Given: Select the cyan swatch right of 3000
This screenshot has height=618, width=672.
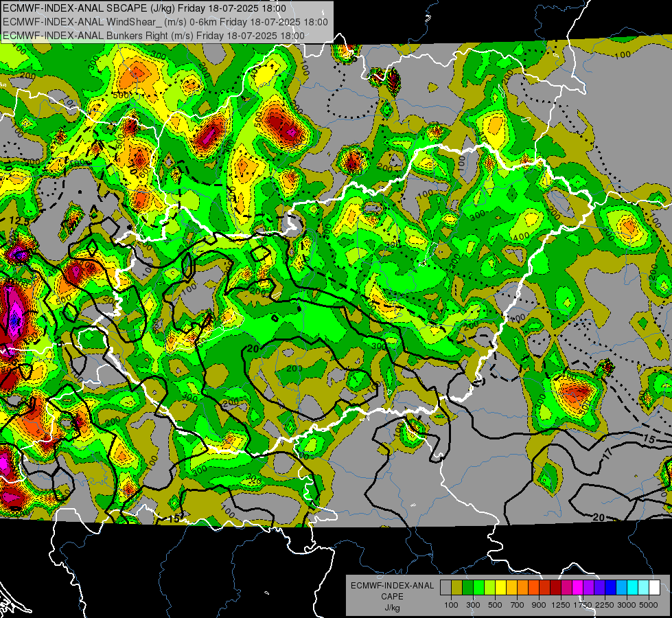Looking at the screenshot, I should 633,588.
